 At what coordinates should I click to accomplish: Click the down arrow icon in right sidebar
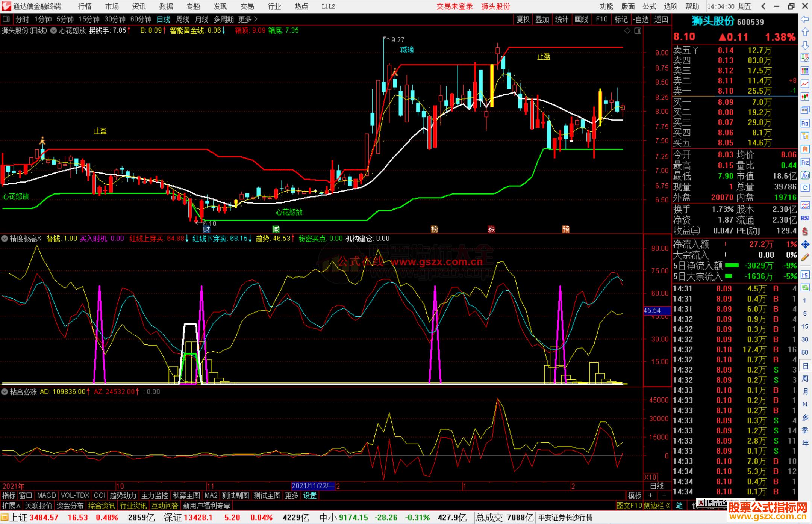pos(805,45)
